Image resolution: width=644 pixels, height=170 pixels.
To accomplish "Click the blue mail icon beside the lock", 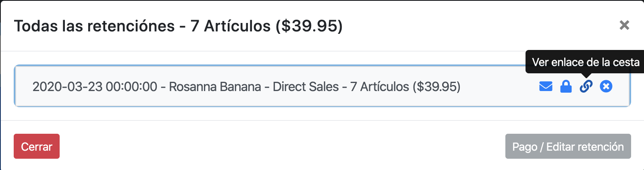I will point(546,86).
